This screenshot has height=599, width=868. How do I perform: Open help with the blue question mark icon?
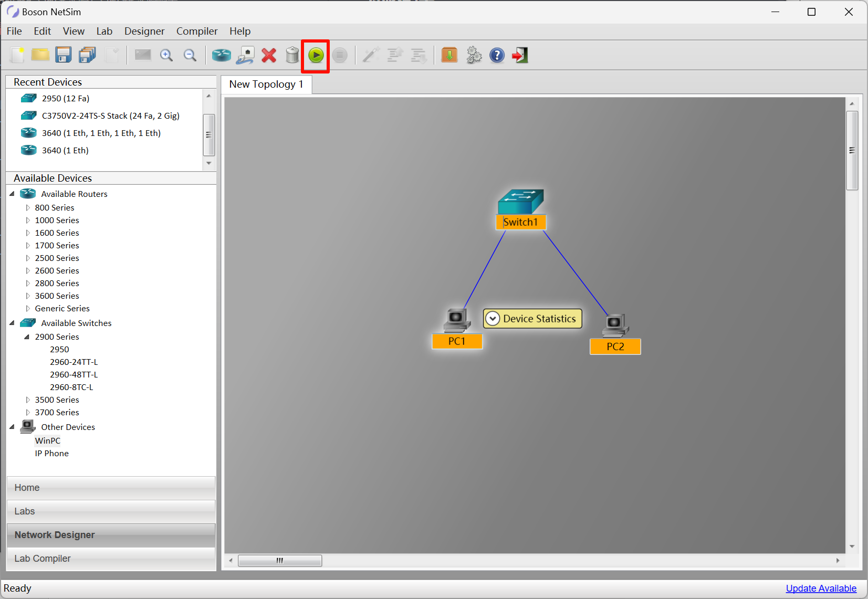[497, 55]
